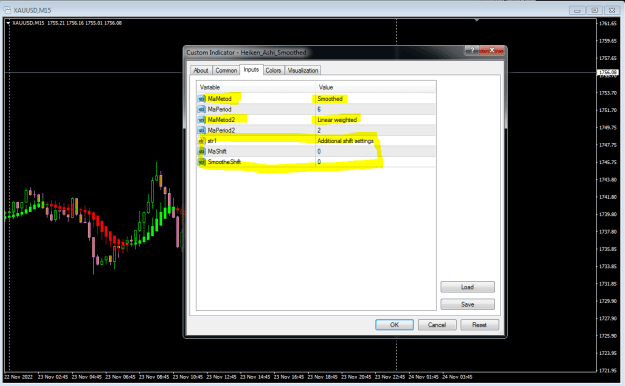Click the 23 Nov 08:45 time label
The height and width of the screenshot is (386, 625).
coord(154,377)
